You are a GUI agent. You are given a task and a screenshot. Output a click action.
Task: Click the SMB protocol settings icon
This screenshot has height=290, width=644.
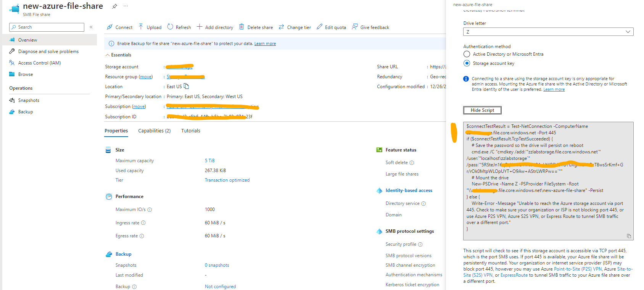(x=379, y=231)
